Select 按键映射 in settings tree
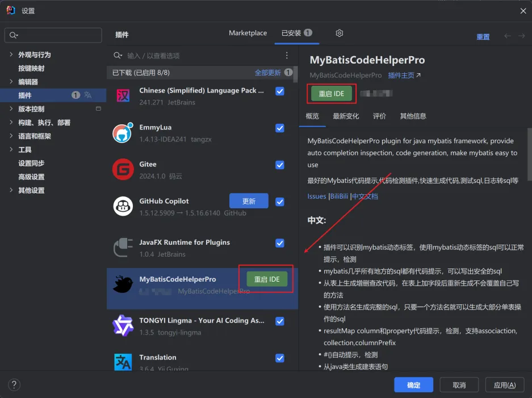This screenshot has width=532, height=398. [x=31, y=68]
